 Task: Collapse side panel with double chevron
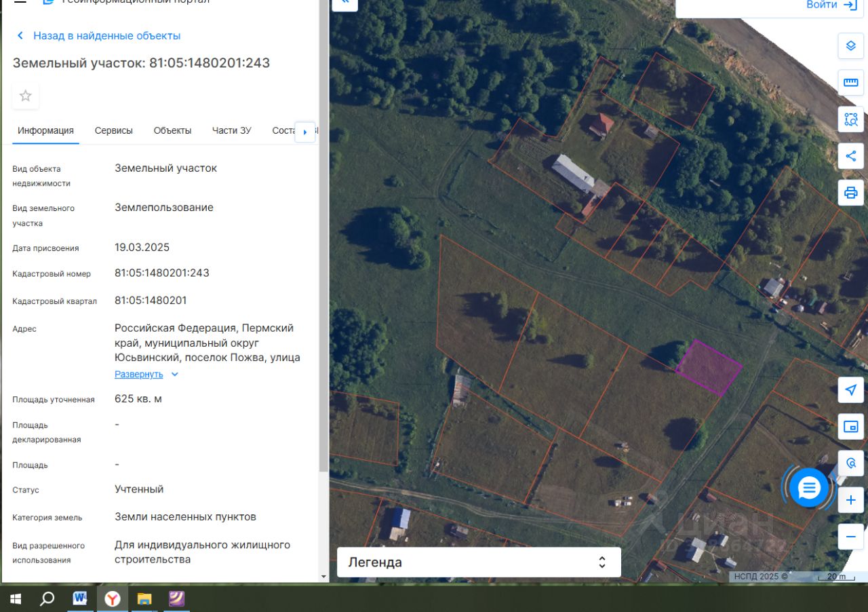pos(345,2)
